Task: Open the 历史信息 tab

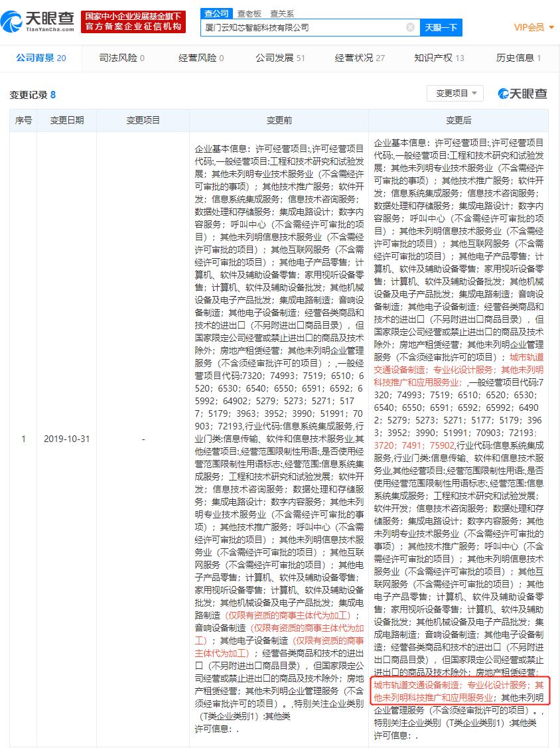Action: point(514,58)
